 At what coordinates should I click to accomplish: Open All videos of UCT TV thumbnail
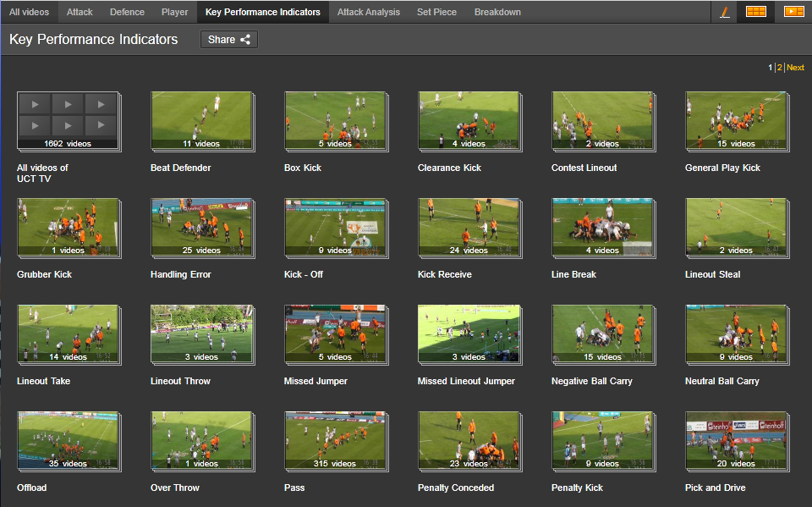pos(67,121)
